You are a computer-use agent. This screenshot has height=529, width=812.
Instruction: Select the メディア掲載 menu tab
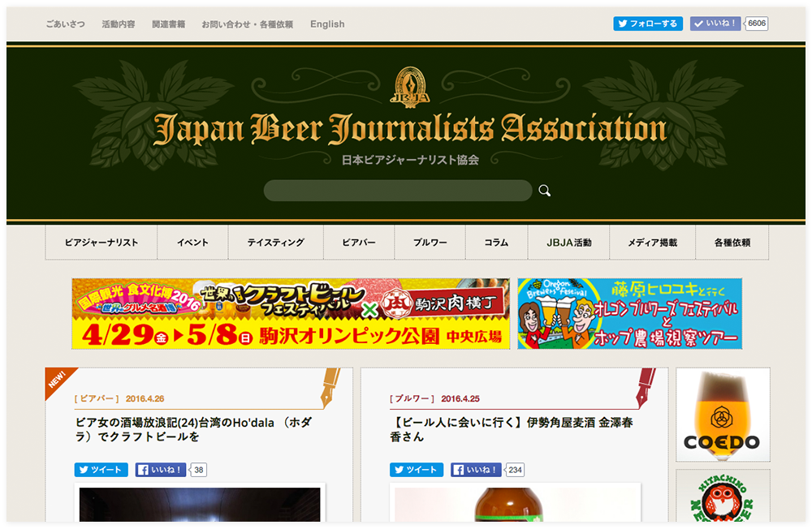click(652, 243)
